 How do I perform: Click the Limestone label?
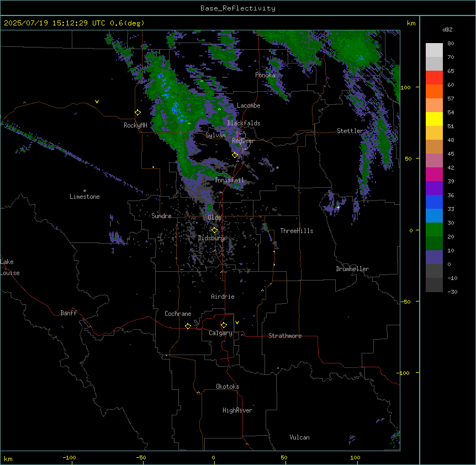[84, 197]
